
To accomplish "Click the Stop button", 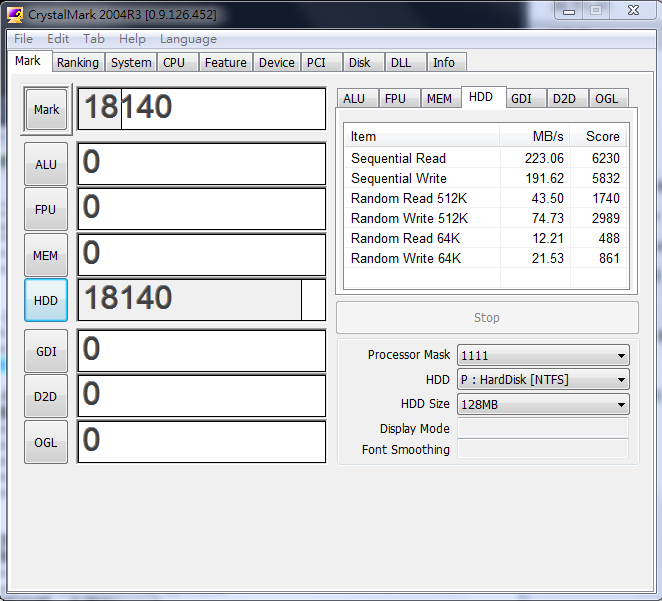I will click(487, 317).
